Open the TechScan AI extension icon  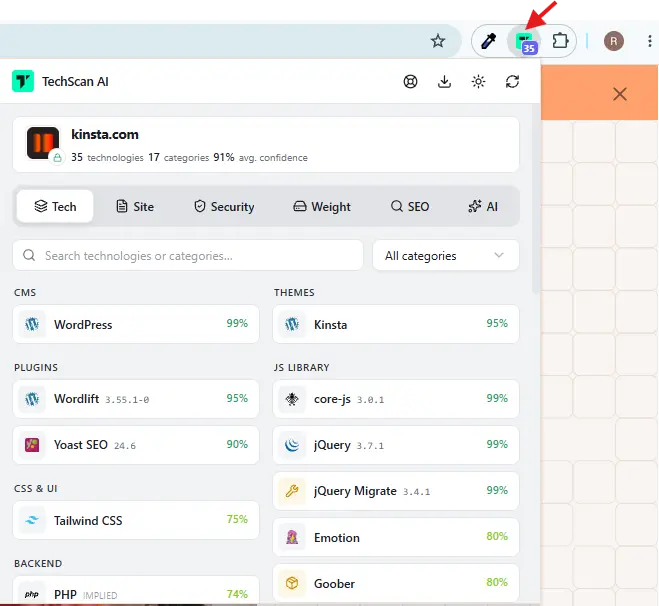[x=525, y=42]
